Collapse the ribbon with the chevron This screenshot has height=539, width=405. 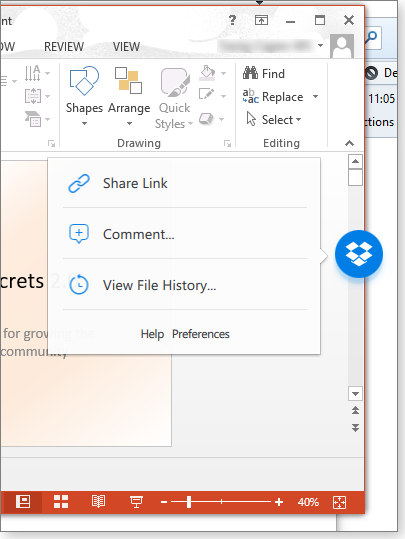[349, 143]
